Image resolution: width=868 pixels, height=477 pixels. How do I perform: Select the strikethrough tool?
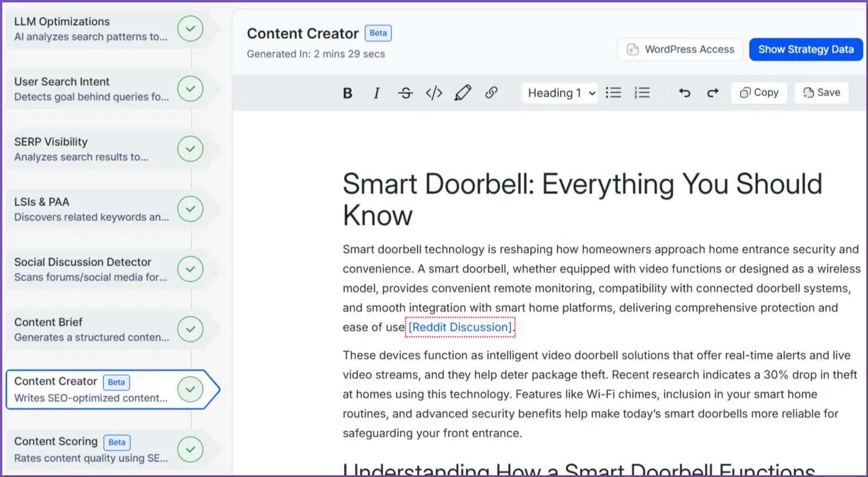405,93
